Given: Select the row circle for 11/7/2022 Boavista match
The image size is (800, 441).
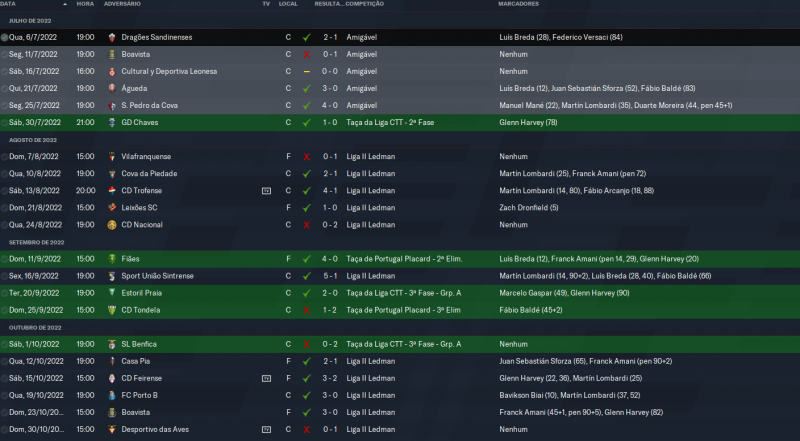Looking at the screenshot, I should pyautogui.click(x=4, y=54).
